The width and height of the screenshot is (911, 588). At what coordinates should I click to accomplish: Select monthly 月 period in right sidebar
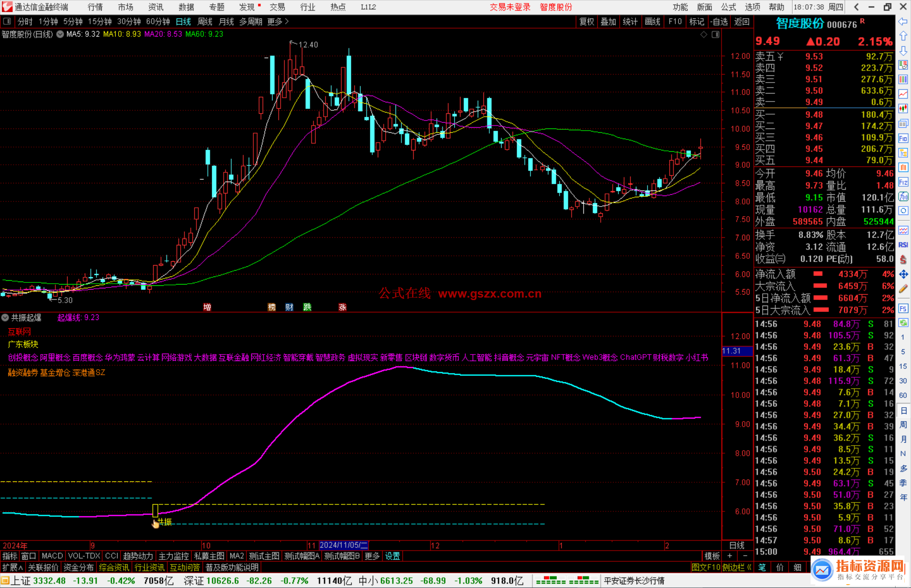point(903,439)
